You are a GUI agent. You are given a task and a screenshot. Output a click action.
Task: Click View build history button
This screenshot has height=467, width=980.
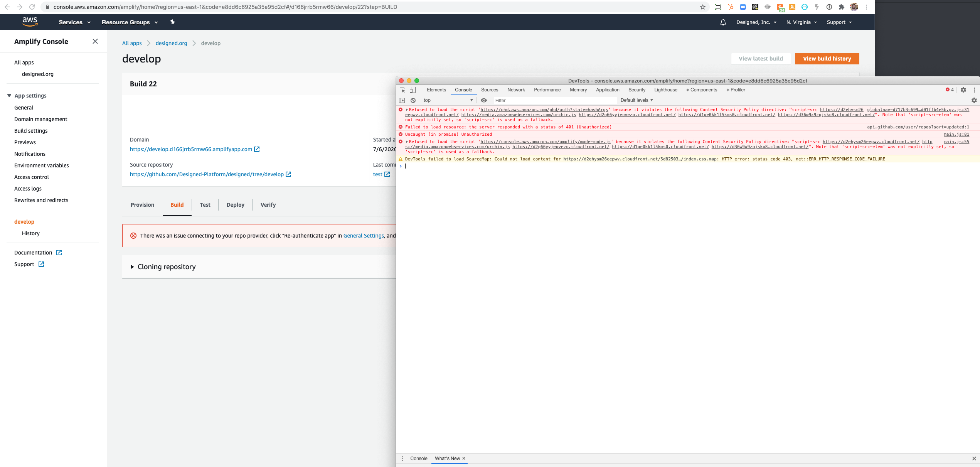[x=827, y=59]
